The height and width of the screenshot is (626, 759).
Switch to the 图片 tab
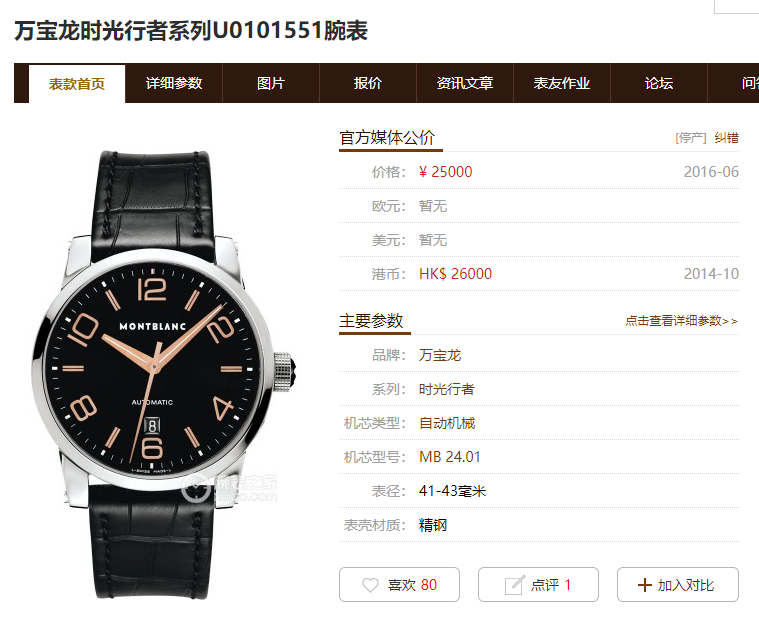(271, 83)
